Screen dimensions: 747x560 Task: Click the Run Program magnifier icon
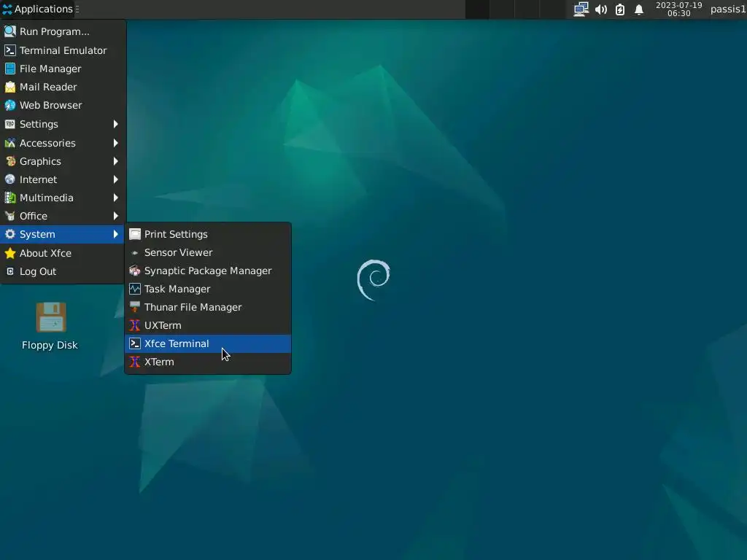[x=10, y=31]
